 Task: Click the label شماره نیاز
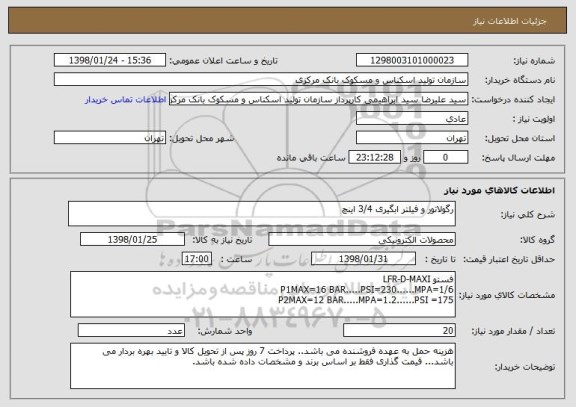coord(534,61)
